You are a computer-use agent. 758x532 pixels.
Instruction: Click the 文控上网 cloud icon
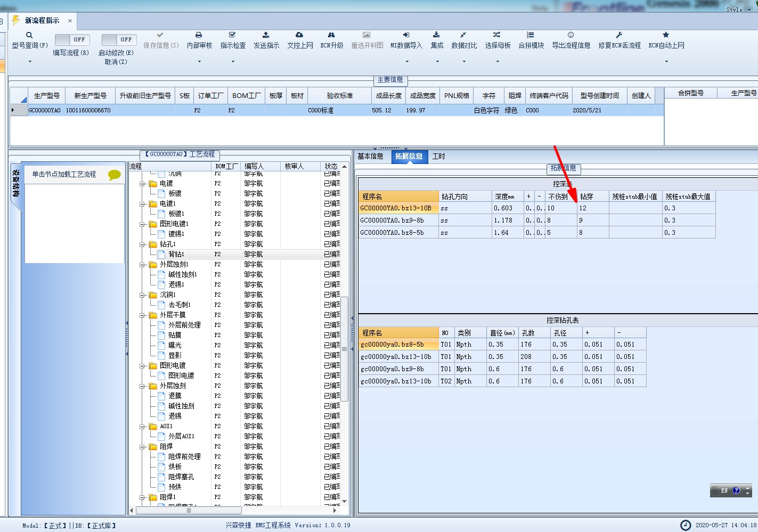pyautogui.click(x=299, y=35)
